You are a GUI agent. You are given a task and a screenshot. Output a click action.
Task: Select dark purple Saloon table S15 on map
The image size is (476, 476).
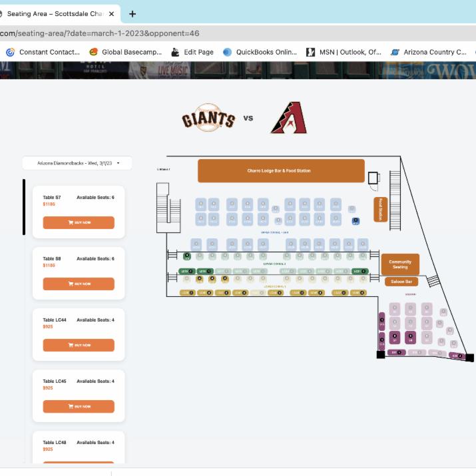pyautogui.click(x=382, y=322)
